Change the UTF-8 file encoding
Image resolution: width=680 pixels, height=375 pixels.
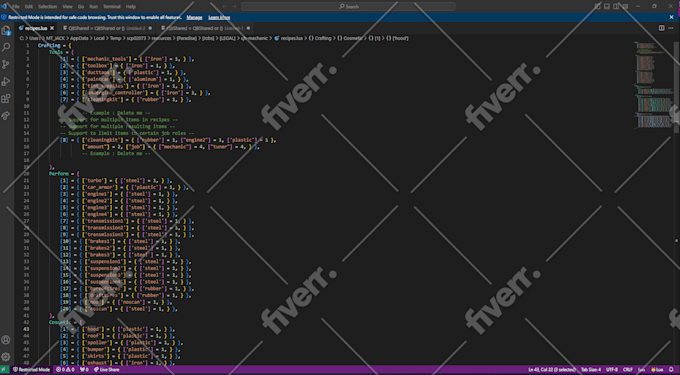[612, 370]
